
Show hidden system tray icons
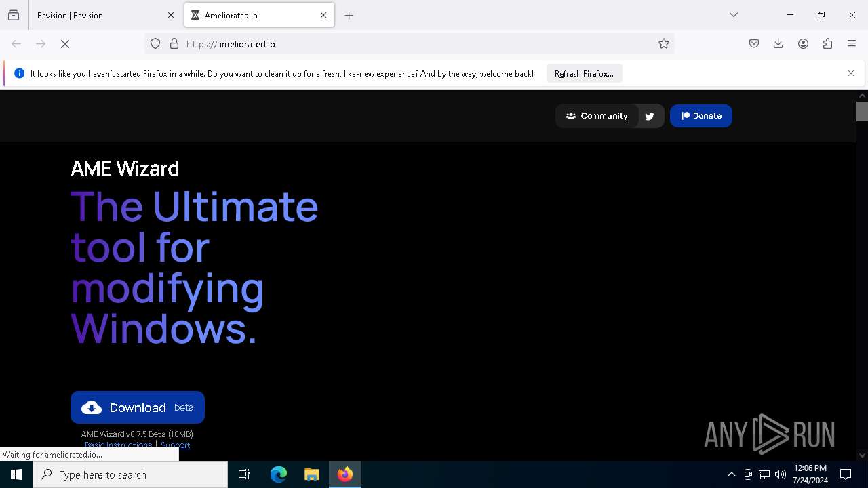731,474
